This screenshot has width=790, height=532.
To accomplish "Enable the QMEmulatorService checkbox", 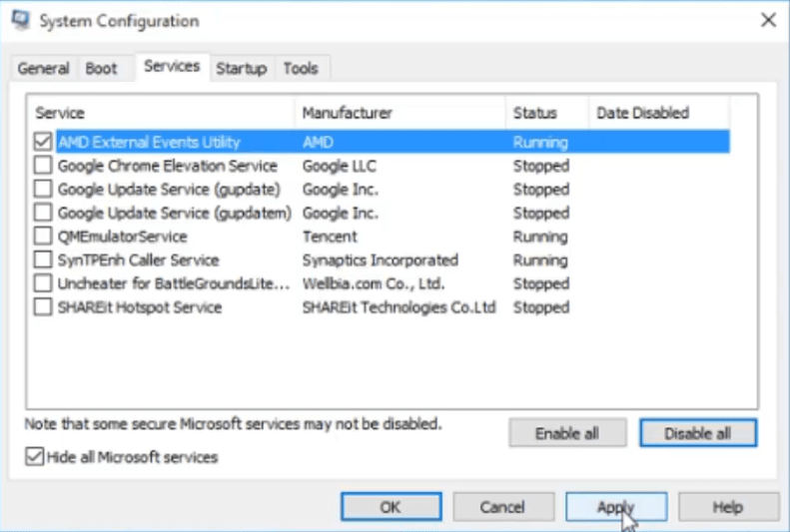I will (43, 237).
